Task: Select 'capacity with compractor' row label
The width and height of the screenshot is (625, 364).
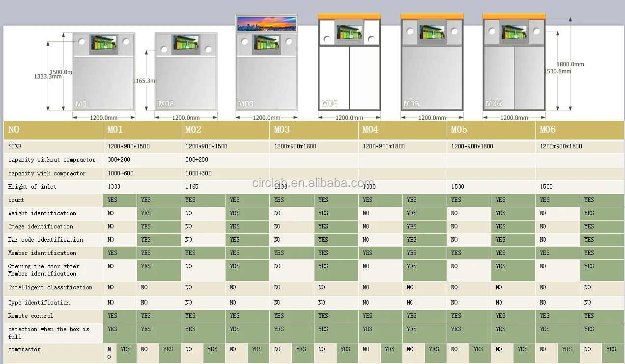Action: [47, 173]
